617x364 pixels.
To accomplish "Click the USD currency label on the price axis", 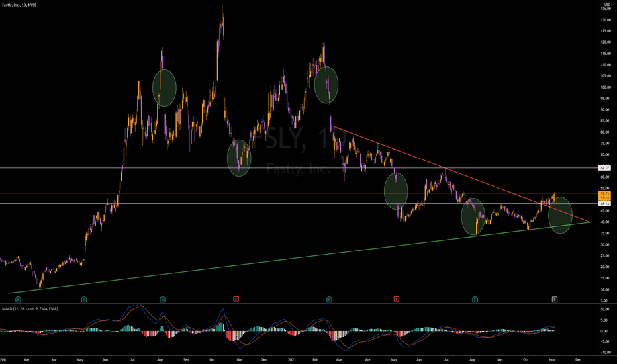I will pyautogui.click(x=607, y=5).
